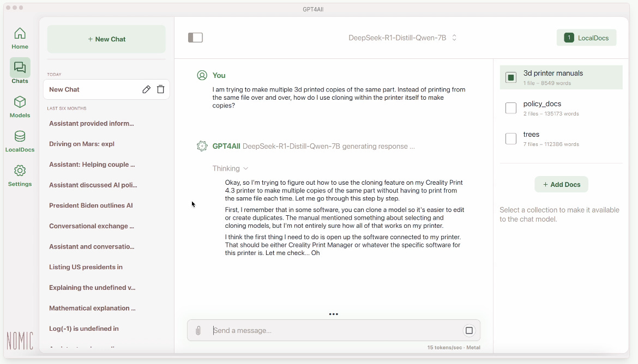Open chat 'Explaining the undefined v...'

pyautogui.click(x=92, y=288)
